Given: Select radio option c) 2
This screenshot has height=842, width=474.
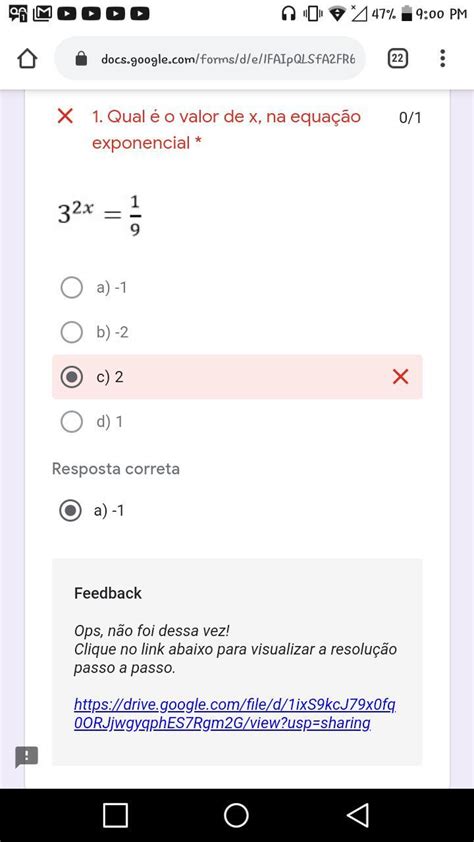Looking at the screenshot, I should pyautogui.click(x=71, y=377).
